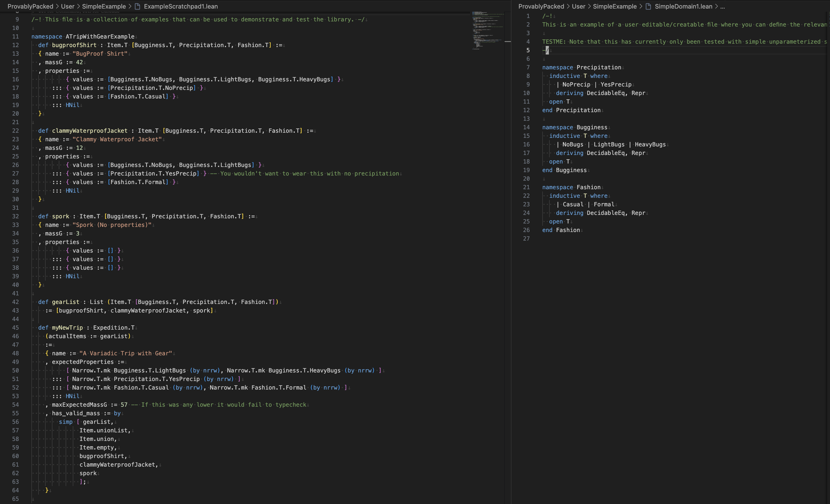Click the vertical scrollbar marker of left editor
Viewport: 830px width, 504px height.
pyautogui.click(x=508, y=41)
